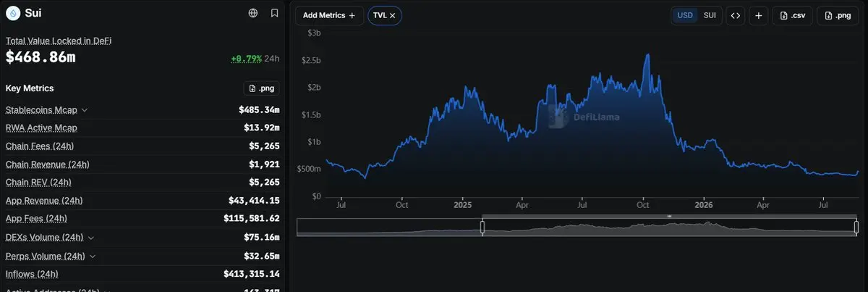Click the left handle of range slider
Screen dimensions: 868x292
coord(482,227)
